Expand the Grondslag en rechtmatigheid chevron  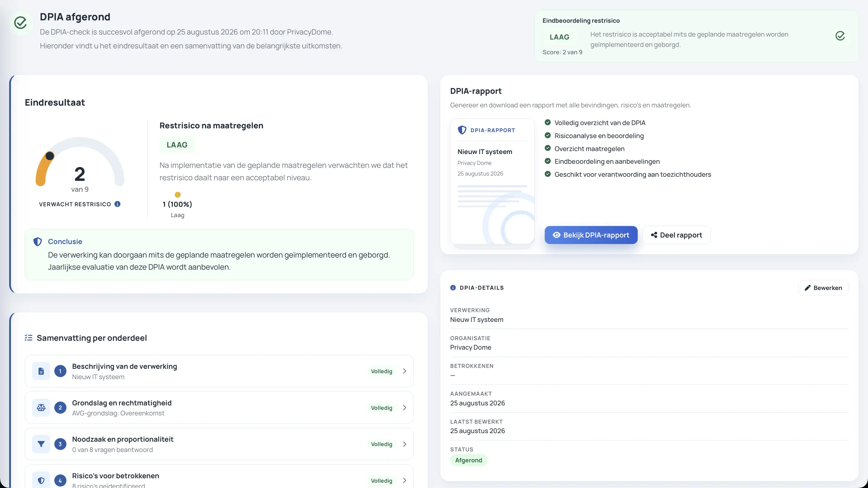[405, 407]
